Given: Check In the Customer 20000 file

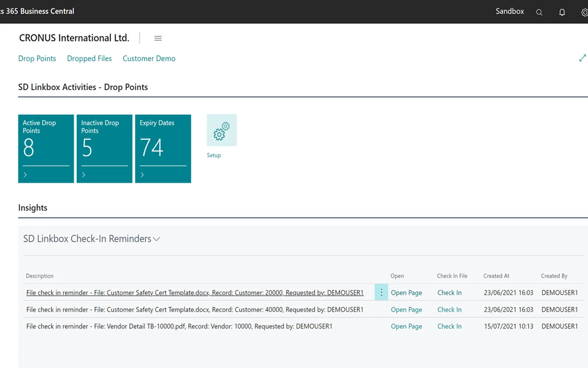Looking at the screenshot, I should [449, 293].
